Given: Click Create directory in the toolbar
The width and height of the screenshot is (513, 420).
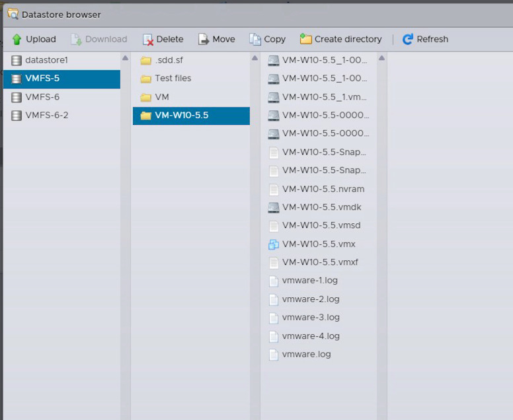Looking at the screenshot, I should click(340, 39).
